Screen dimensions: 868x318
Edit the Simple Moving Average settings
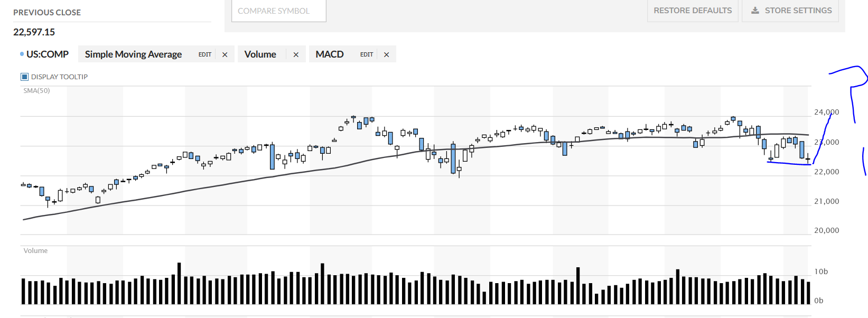(x=205, y=54)
